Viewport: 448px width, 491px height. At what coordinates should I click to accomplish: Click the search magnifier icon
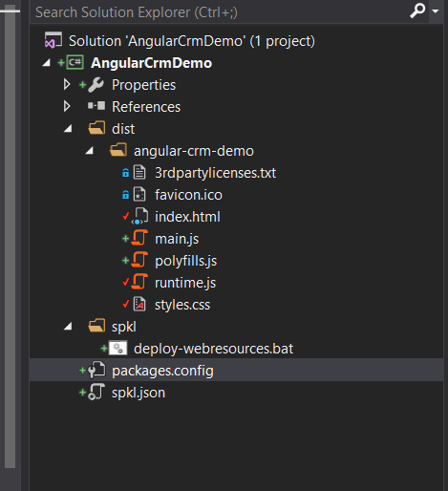tap(417, 11)
